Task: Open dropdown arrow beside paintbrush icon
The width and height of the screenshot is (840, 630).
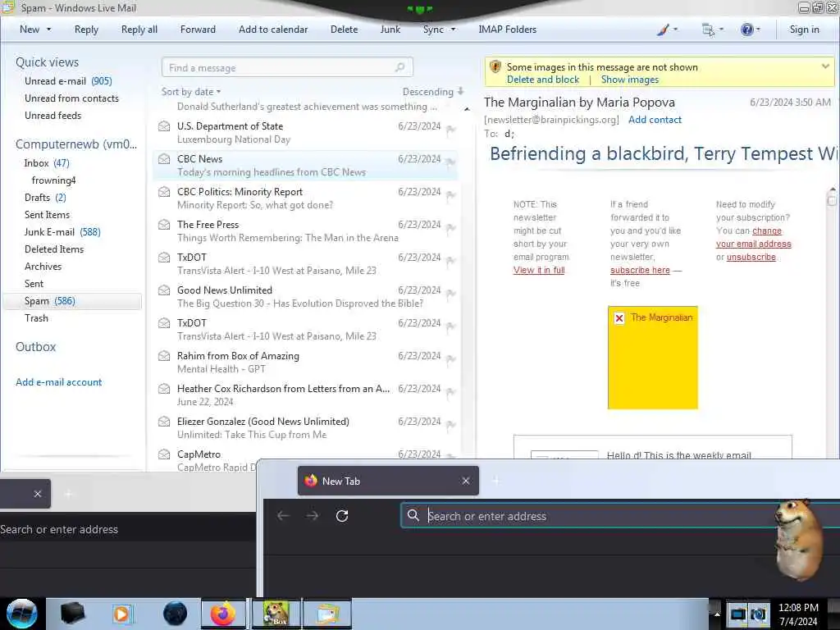Action: [675, 30]
